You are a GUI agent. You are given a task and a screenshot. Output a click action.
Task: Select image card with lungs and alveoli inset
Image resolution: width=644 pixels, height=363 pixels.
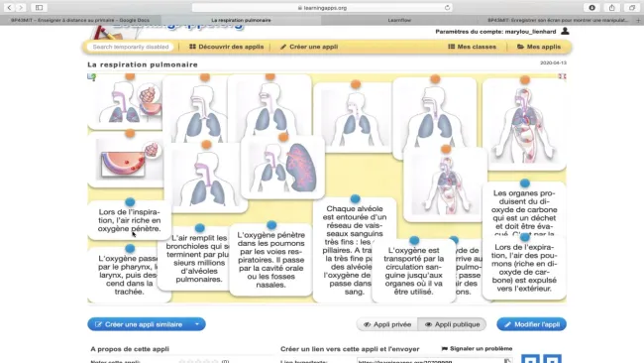[125, 103]
